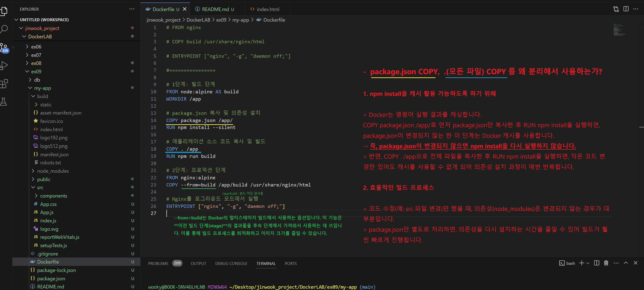The image size is (644, 290).
Task: Kill terminal with the trash icon
Action: 606,263
